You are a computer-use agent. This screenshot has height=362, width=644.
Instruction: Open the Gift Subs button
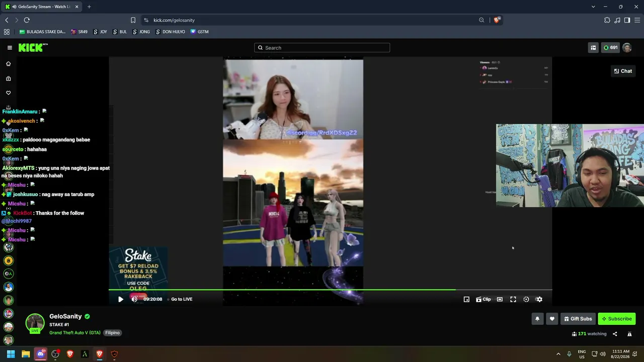578,319
